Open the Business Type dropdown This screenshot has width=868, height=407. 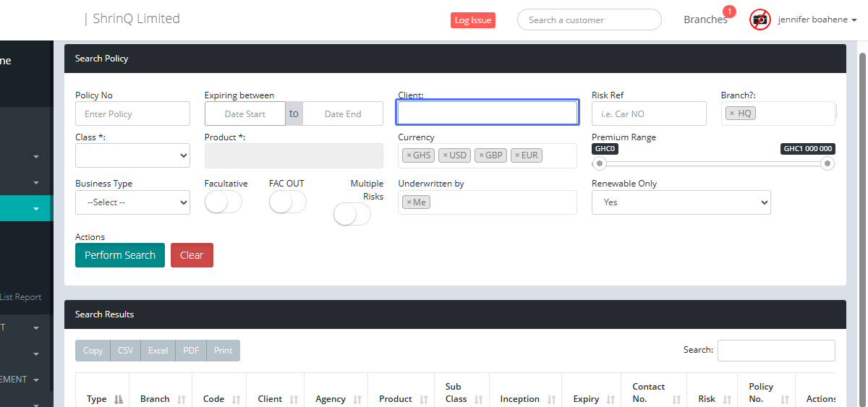click(132, 202)
